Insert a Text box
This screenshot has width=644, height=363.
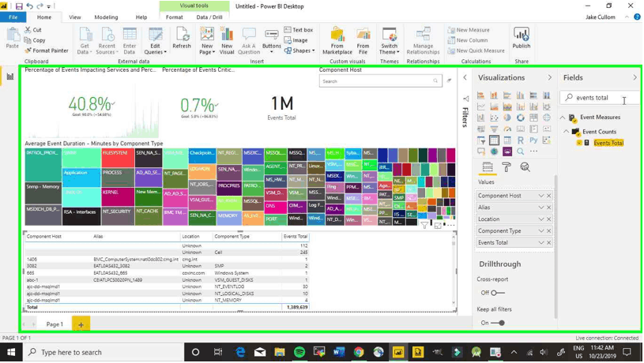tap(299, 30)
